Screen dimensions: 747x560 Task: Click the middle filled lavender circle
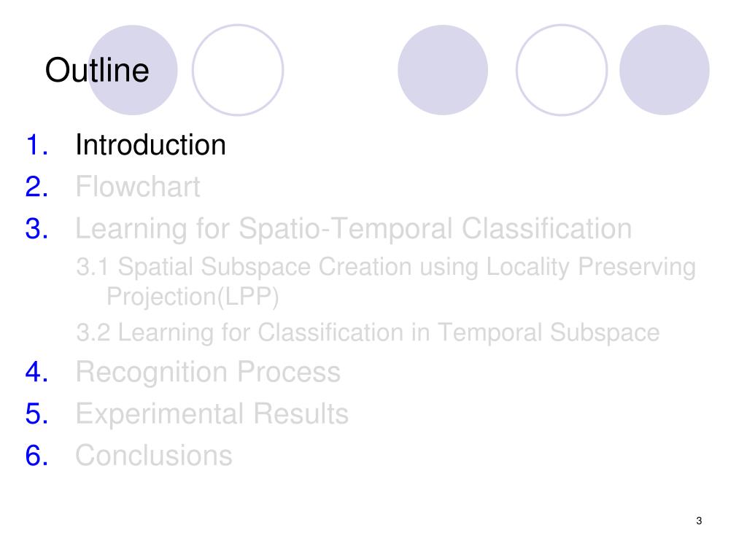coord(443,70)
